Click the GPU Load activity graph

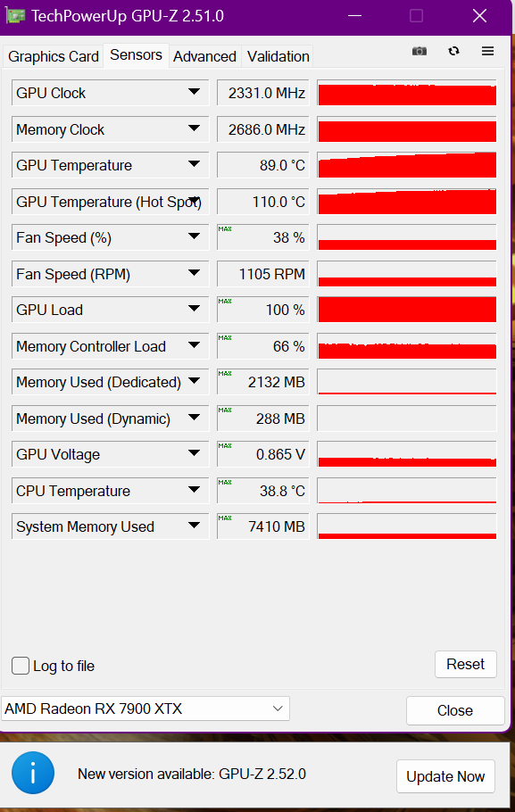pyautogui.click(x=406, y=310)
